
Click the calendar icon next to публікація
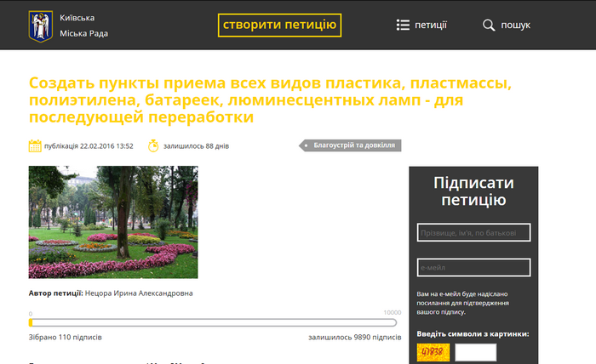[35, 145]
